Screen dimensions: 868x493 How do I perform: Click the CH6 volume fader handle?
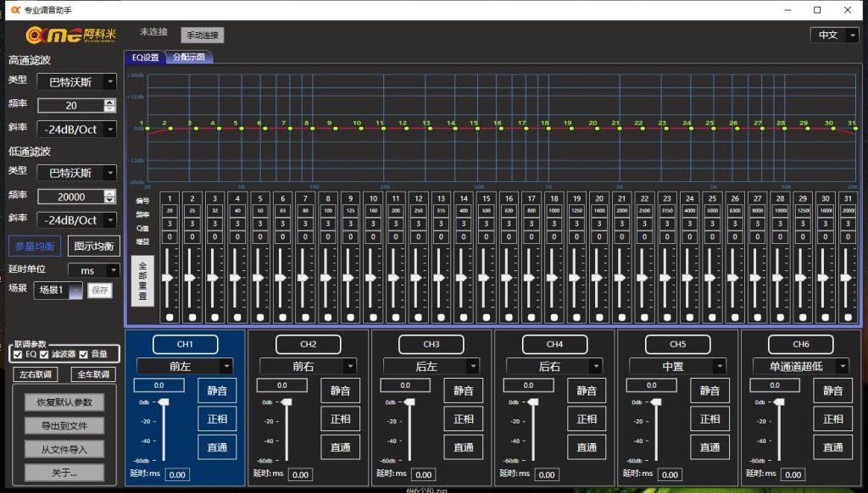780,402
